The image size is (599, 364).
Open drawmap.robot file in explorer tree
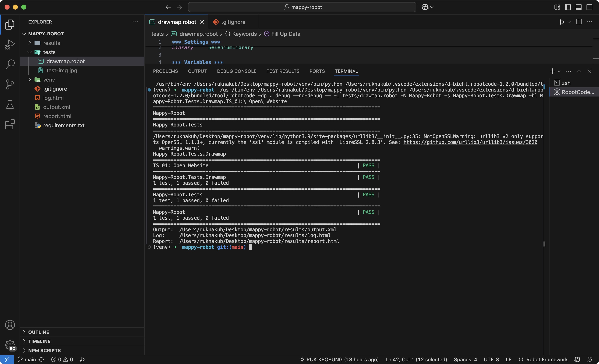[x=82, y=61]
